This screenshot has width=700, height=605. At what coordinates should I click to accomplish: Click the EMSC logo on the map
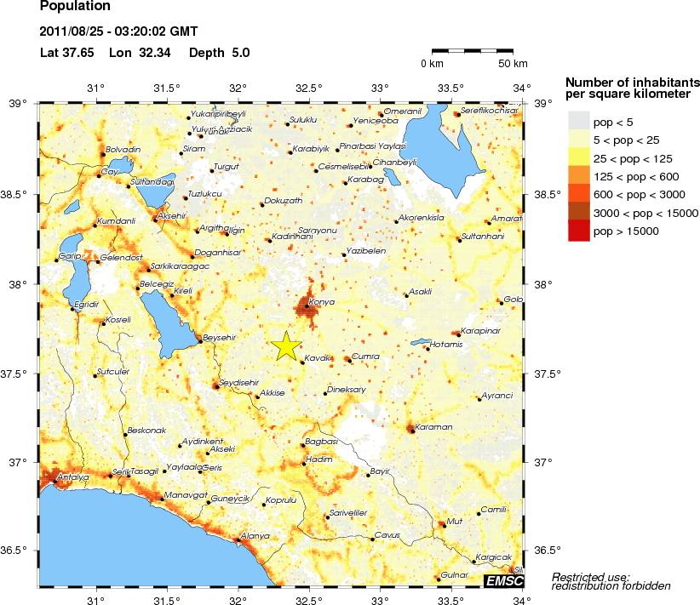point(503,580)
